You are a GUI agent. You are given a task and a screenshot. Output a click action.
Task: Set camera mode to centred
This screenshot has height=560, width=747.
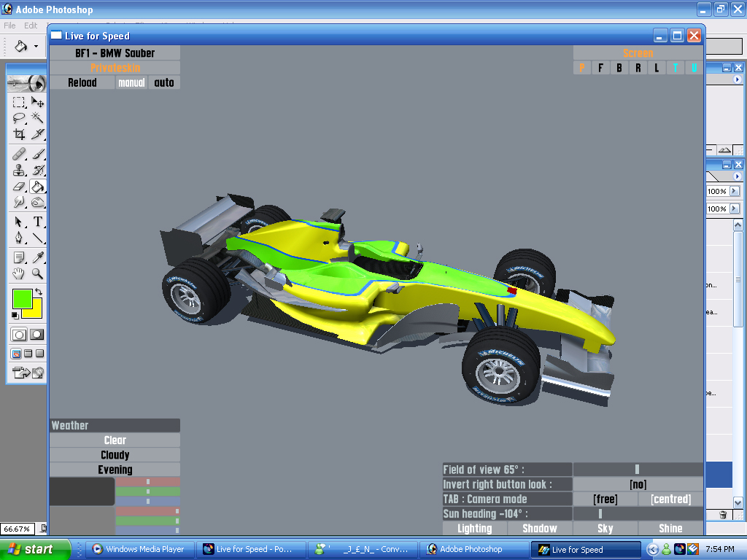point(671,499)
